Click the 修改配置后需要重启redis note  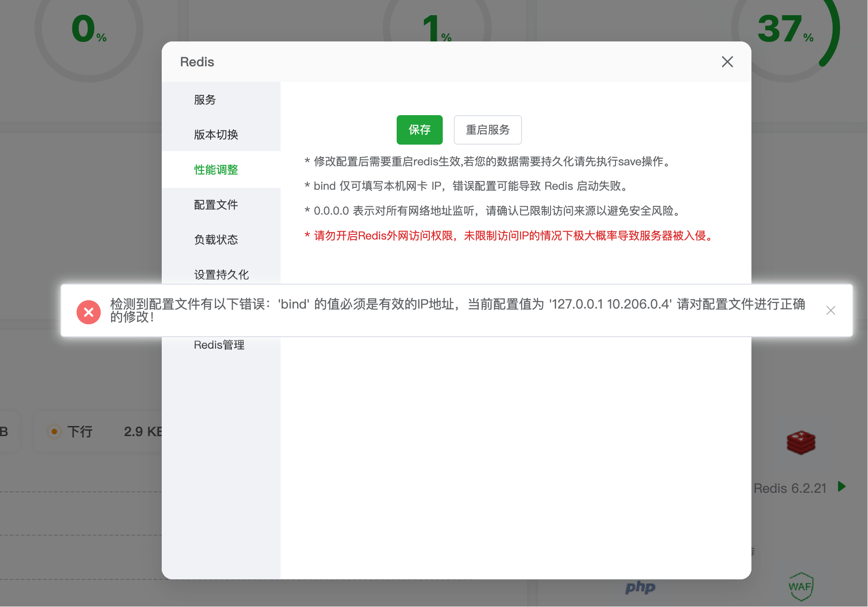(487, 161)
